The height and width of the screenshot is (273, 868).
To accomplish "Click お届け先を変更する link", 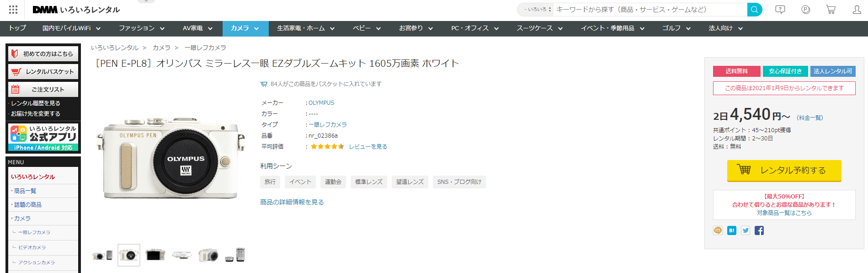I will point(36,114).
